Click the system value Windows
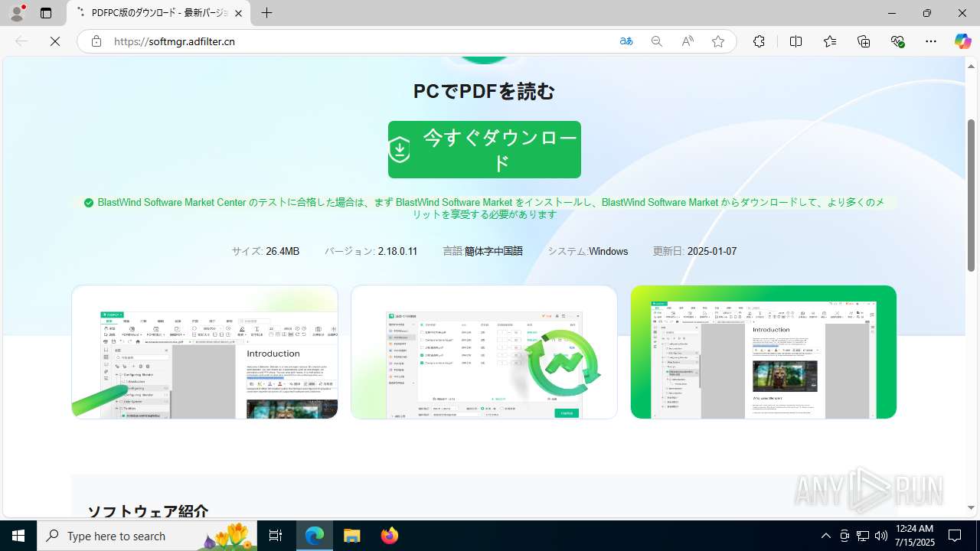The width and height of the screenshot is (980, 551). [x=608, y=251]
